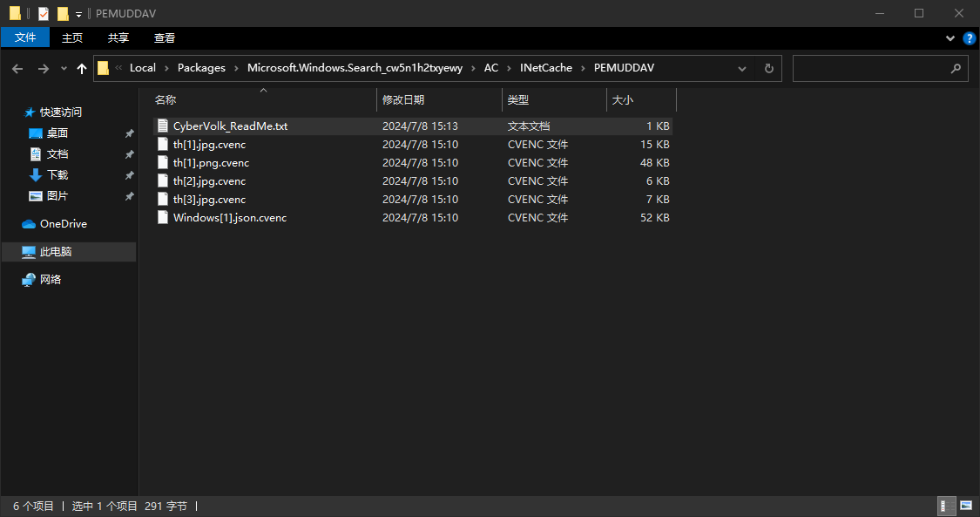This screenshot has height=517, width=980.
Task: Open the 文件 ribbon tab
Action: [x=25, y=37]
